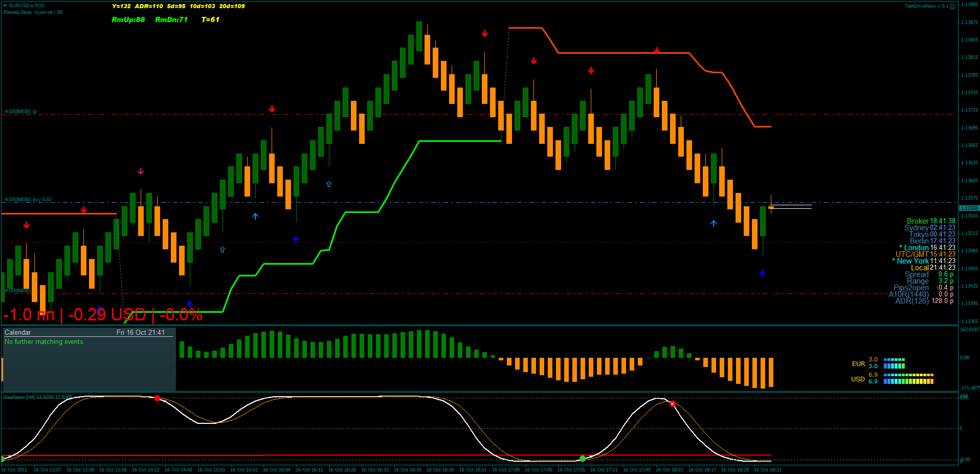Click the hollow blue arrow near 16:26
Screen dimensions: 980x474
coord(329,184)
